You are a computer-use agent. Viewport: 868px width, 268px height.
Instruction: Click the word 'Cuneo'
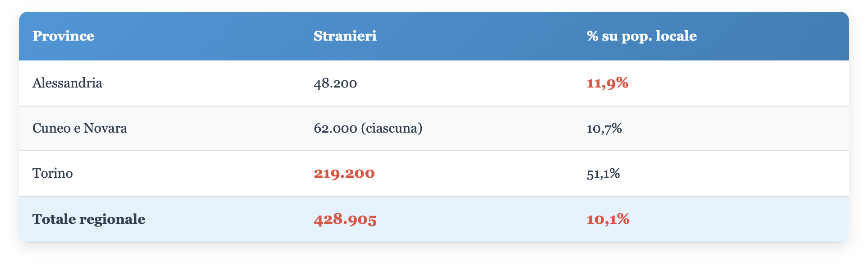click(51, 128)
